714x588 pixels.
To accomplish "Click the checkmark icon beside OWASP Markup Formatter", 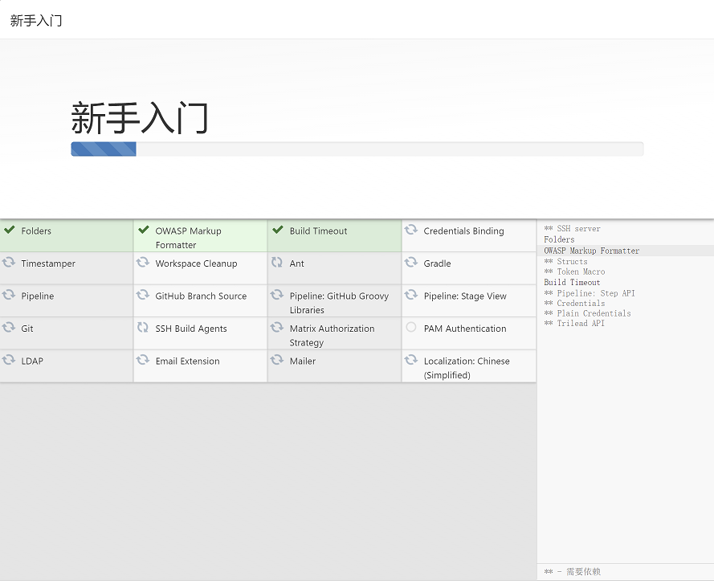I will click(144, 230).
